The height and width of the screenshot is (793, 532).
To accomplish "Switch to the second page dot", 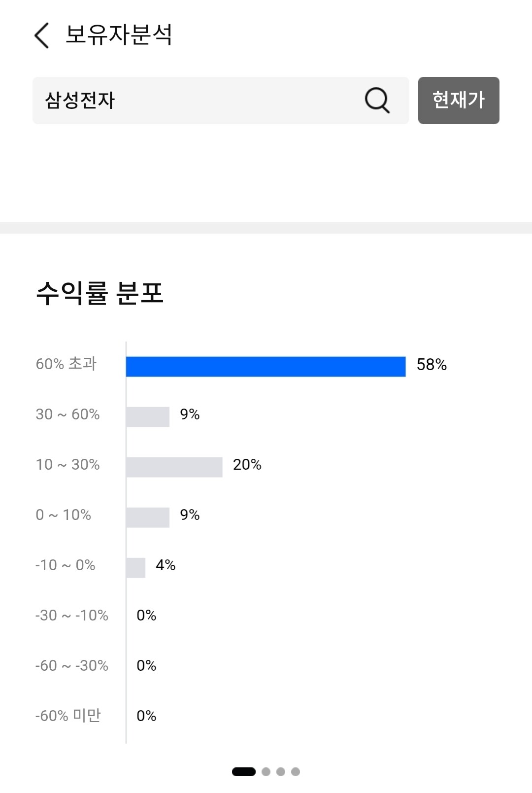I will [266, 772].
